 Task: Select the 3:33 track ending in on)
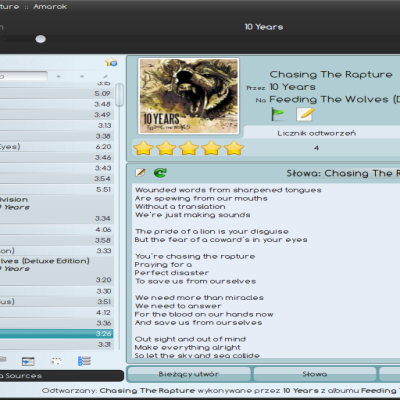point(57,251)
